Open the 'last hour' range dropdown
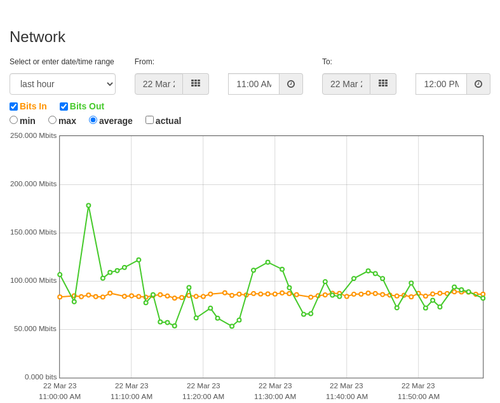The height and width of the screenshot is (403, 500). (63, 84)
